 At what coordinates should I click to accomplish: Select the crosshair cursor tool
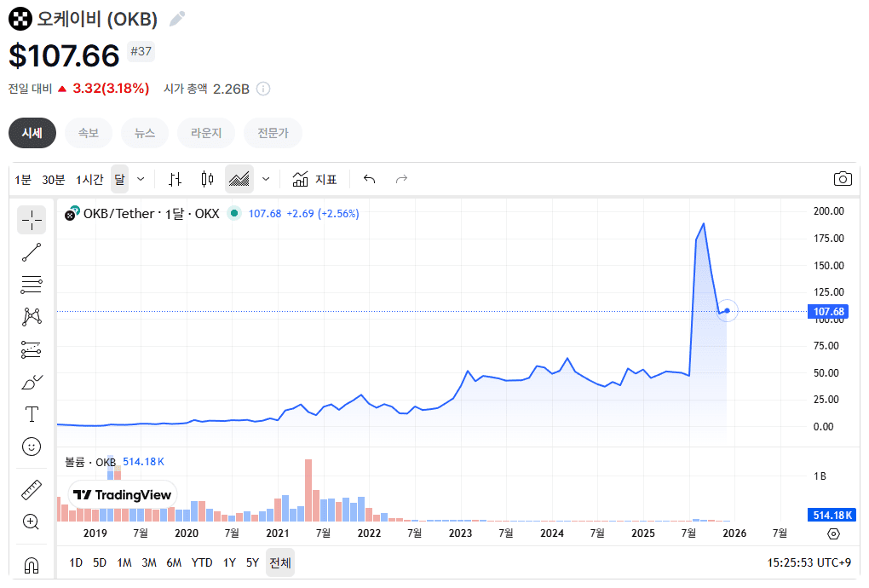[x=32, y=220]
